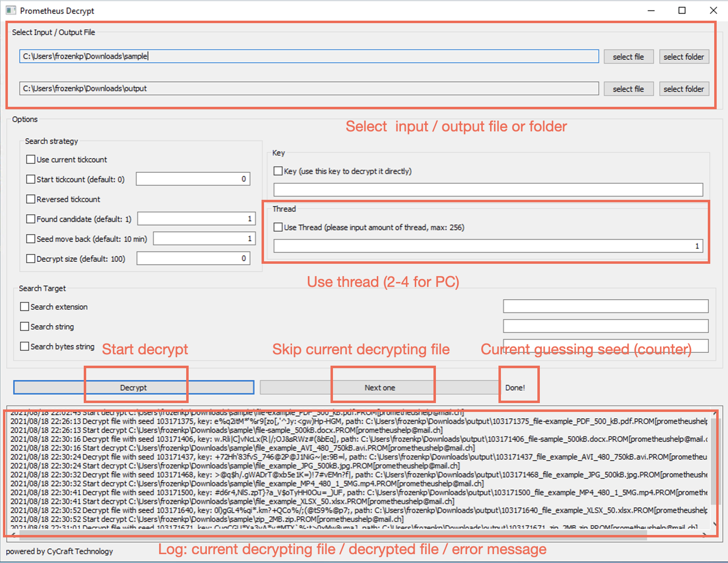Click 'select file' button for the output path
This screenshot has height=563, width=728.
click(628, 89)
